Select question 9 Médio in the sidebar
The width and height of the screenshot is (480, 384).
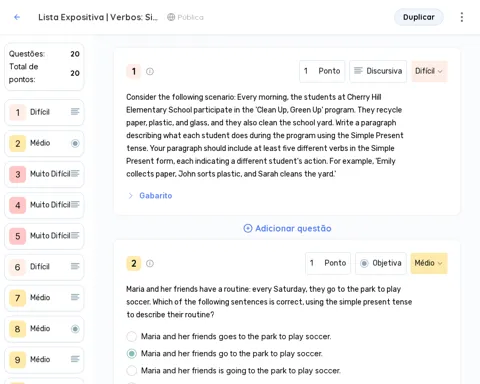[x=44, y=360]
